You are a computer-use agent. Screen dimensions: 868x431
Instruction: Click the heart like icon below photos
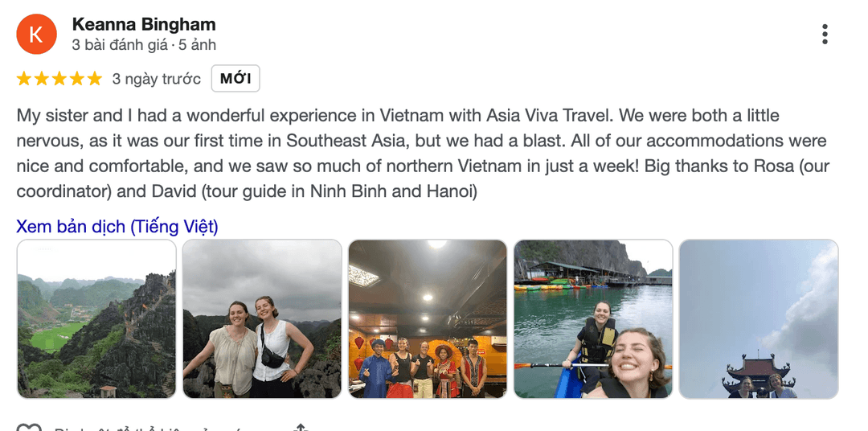pyautogui.click(x=29, y=427)
